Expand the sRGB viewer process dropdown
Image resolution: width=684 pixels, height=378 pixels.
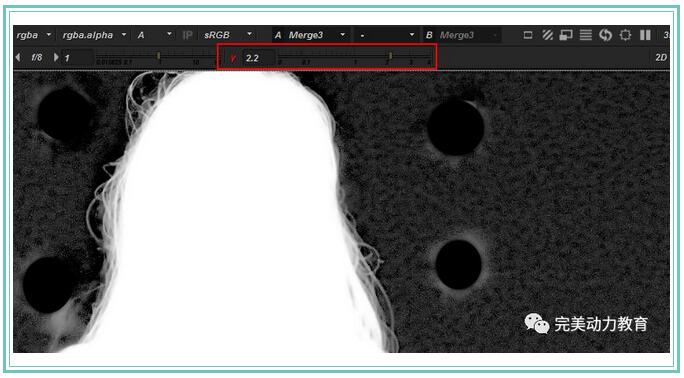coord(228,35)
